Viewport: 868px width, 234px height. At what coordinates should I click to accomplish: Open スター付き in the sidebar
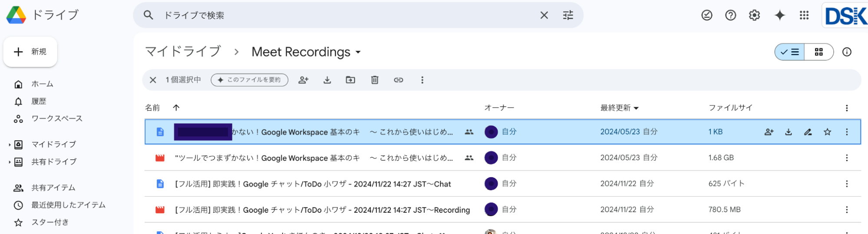pyautogui.click(x=50, y=222)
